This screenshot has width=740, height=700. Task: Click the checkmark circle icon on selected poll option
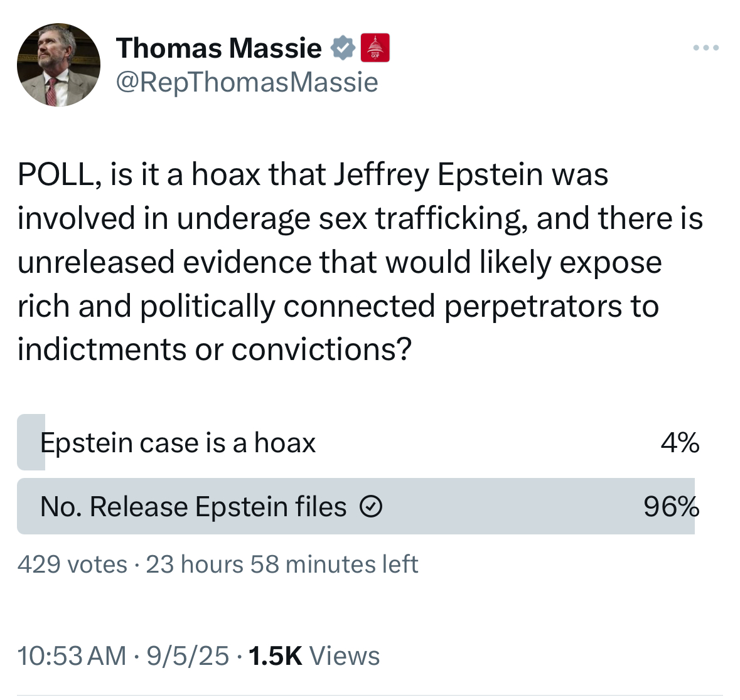[371, 506]
